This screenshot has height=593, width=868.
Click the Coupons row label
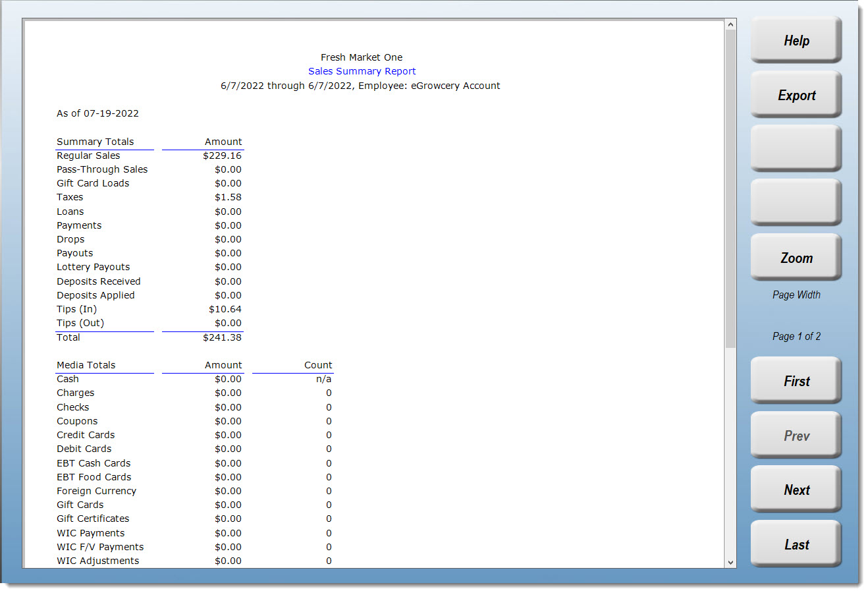click(77, 421)
